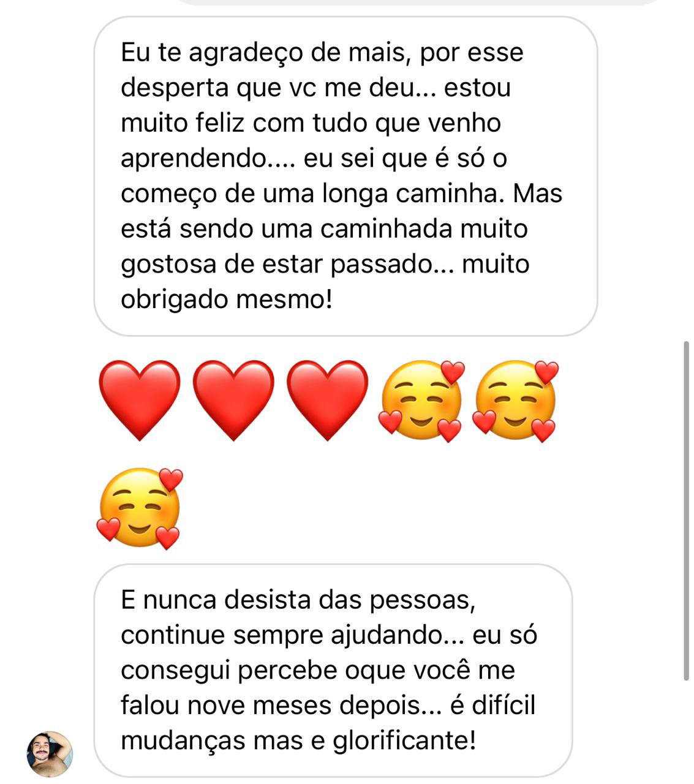Click the first red heart emoji
The width and height of the screenshot is (694, 784).
[140, 399]
